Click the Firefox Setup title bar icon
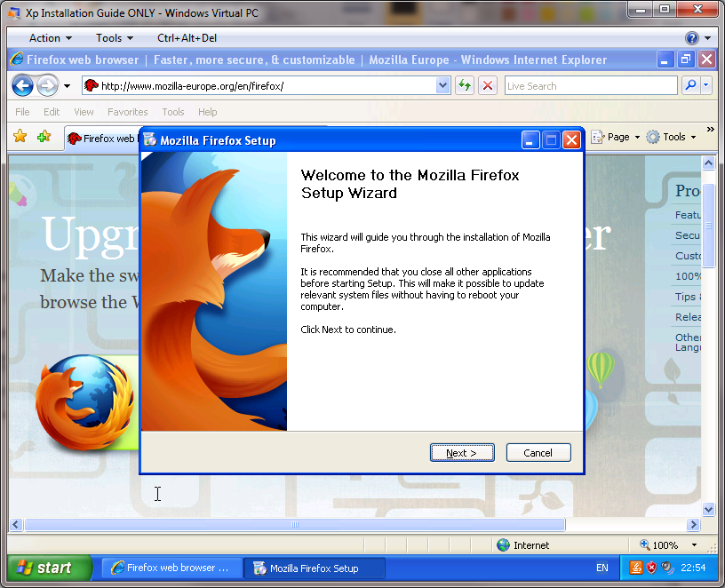The height and width of the screenshot is (588, 725). tap(150, 139)
